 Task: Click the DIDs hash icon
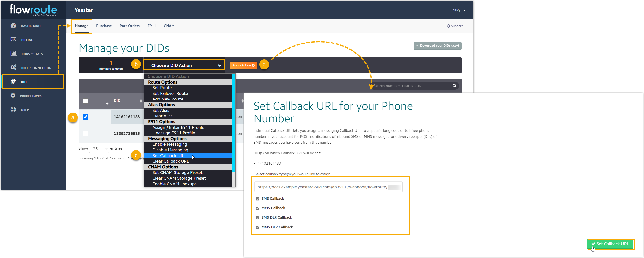pyautogui.click(x=13, y=81)
